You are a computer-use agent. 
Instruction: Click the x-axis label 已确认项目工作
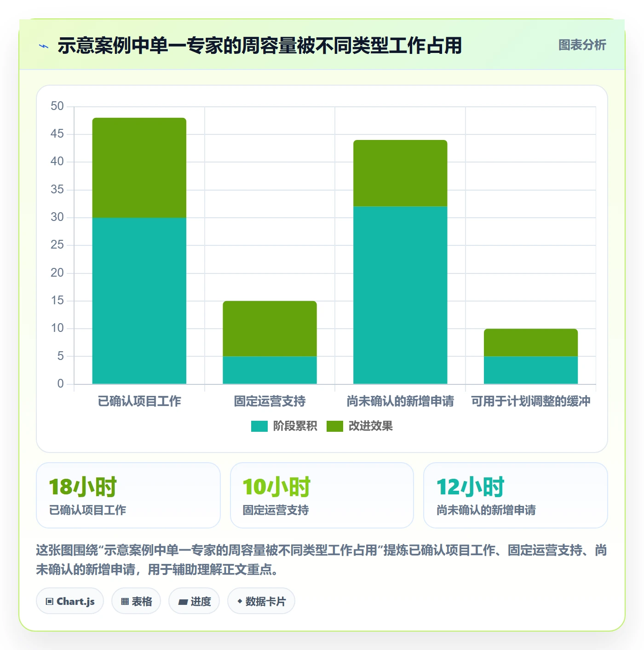coord(139,401)
